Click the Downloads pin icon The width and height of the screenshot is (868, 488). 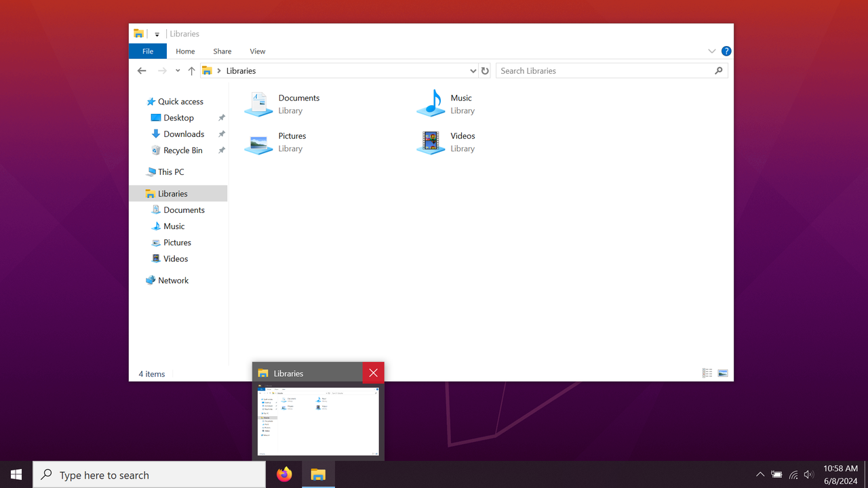[221, 134]
